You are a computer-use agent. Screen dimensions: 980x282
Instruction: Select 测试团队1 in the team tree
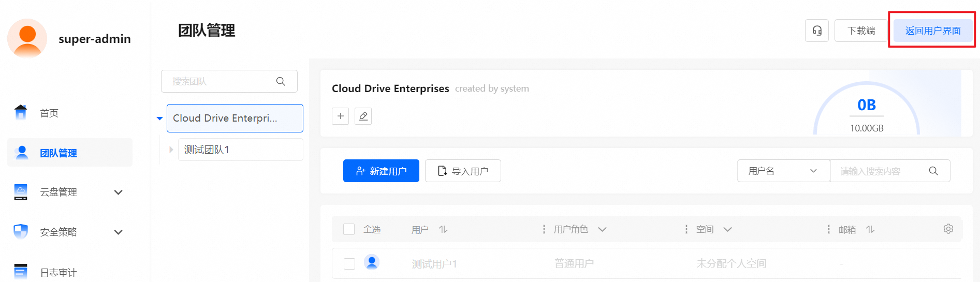241,150
